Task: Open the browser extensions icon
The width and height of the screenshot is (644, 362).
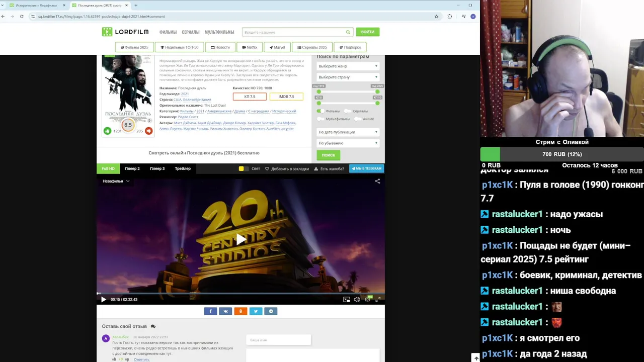Action: [x=450, y=16]
